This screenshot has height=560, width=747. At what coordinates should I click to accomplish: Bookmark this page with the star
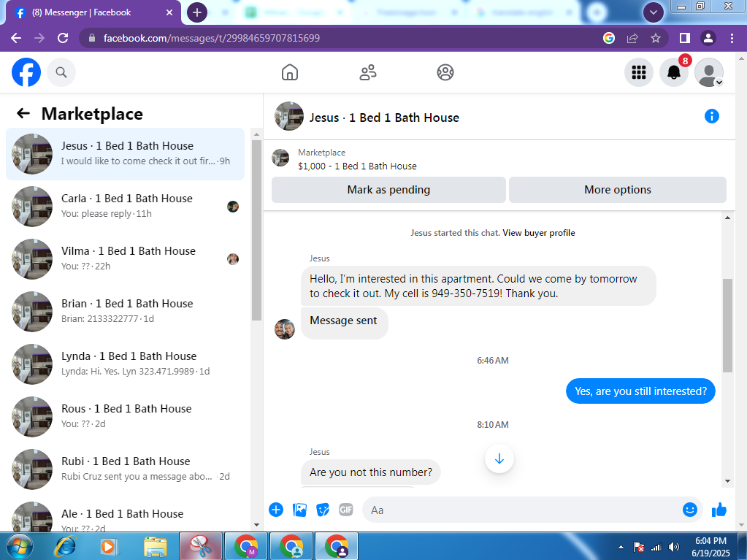coord(656,38)
